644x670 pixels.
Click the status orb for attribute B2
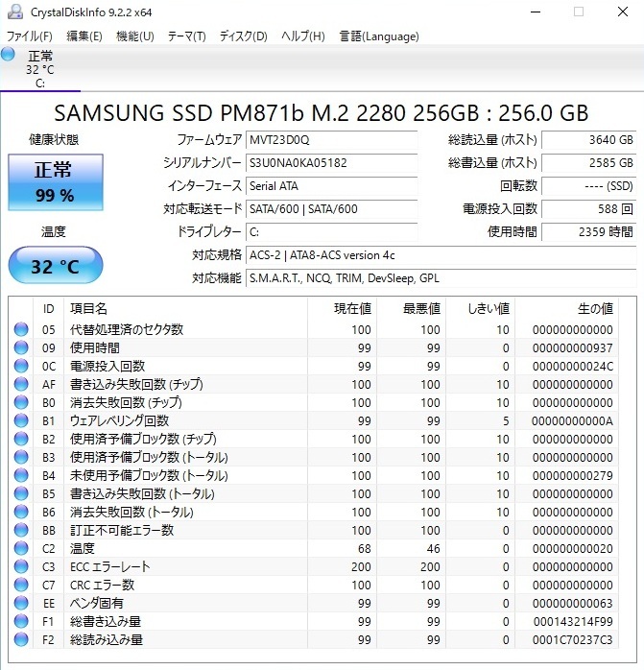(21, 439)
